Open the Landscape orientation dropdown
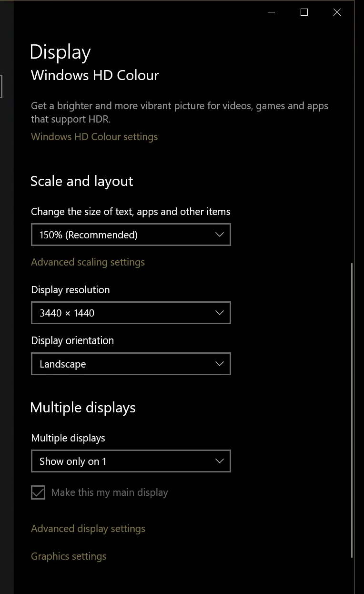 (131, 364)
